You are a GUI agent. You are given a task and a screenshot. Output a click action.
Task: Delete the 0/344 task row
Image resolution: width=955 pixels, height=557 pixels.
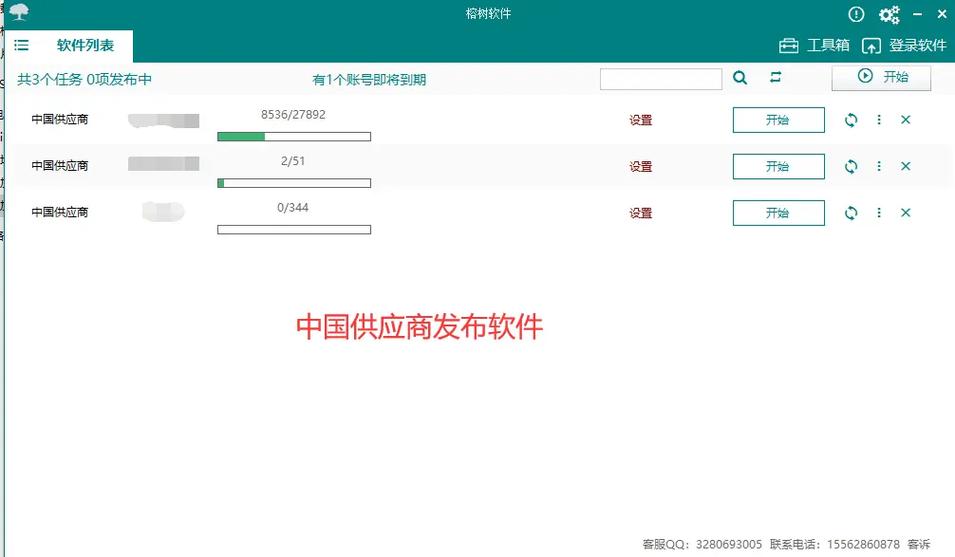[906, 212]
